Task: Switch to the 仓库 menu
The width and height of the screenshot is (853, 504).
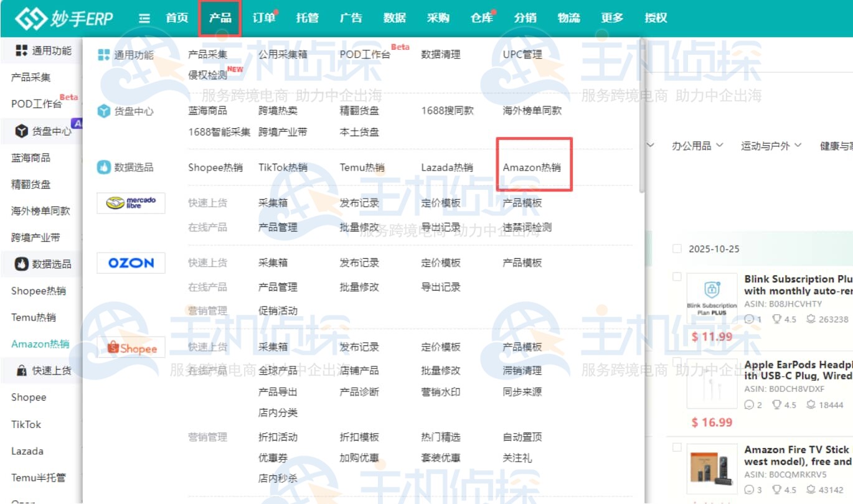Action: [482, 17]
